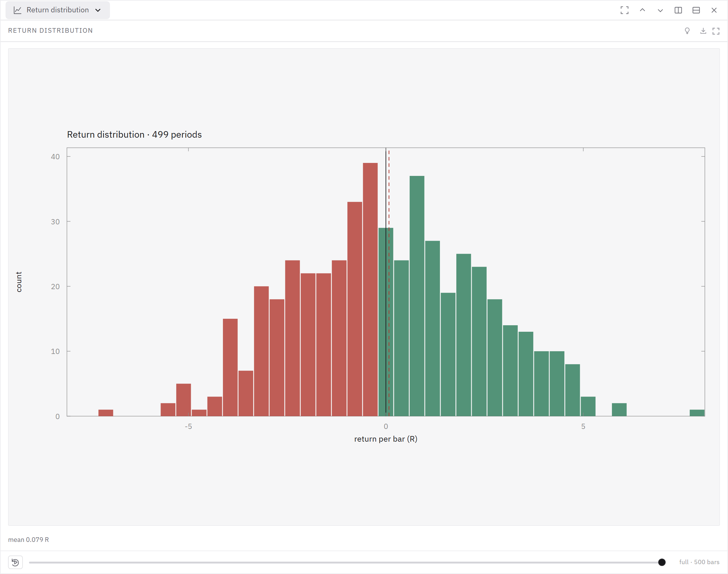Click the down chevron to move panel down
This screenshot has height=574, width=728.
click(660, 10)
